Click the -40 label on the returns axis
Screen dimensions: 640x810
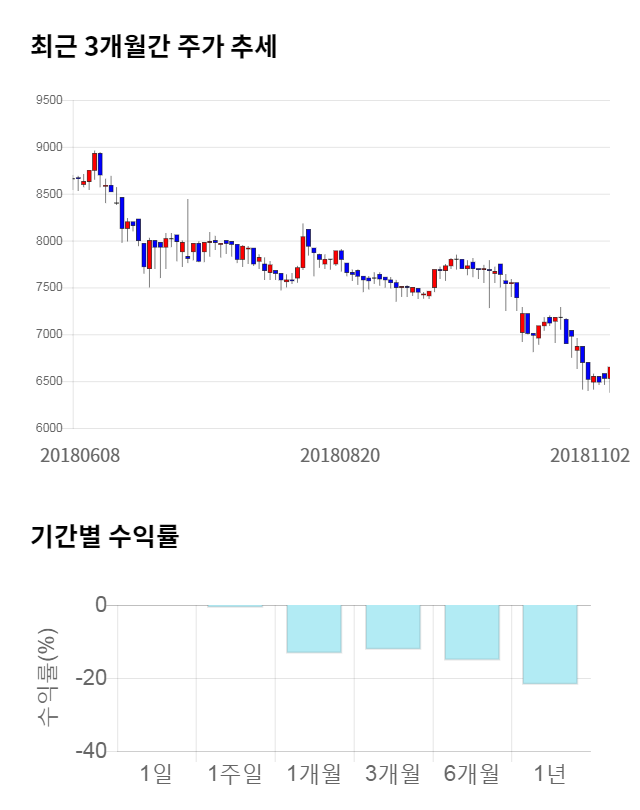pyautogui.click(x=92, y=751)
